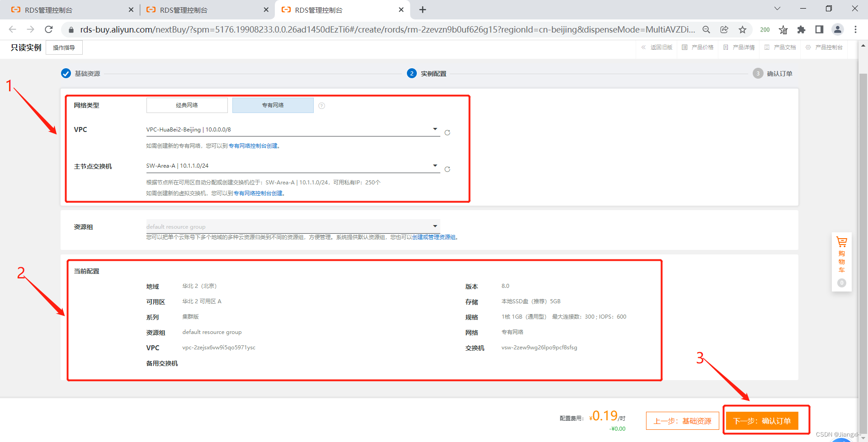Screen dimensions: 868x442
Task: Open the tab search chevron
Action: tap(777, 9)
